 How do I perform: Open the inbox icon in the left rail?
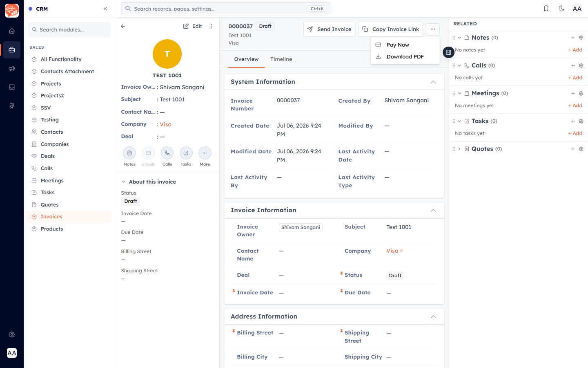click(12, 87)
